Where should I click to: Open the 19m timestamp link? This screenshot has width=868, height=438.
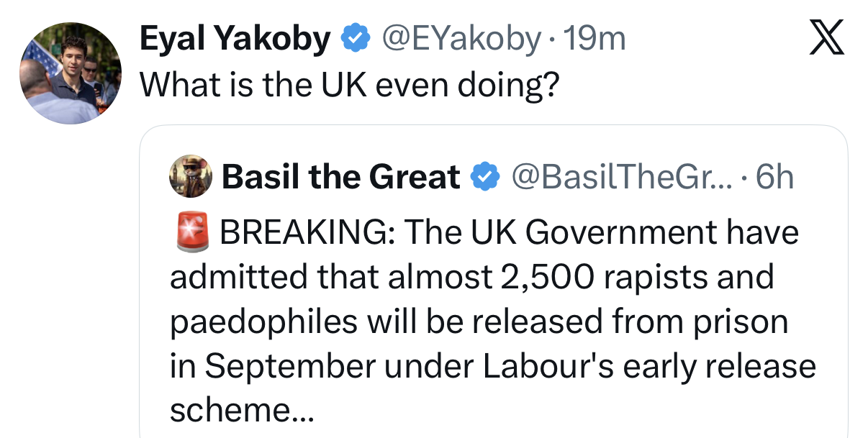pyautogui.click(x=595, y=39)
